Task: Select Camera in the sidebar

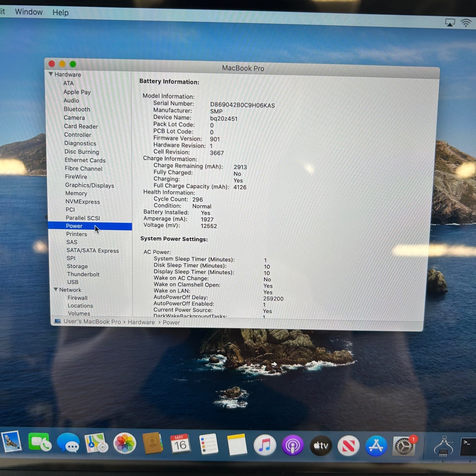Action: pos(74,118)
